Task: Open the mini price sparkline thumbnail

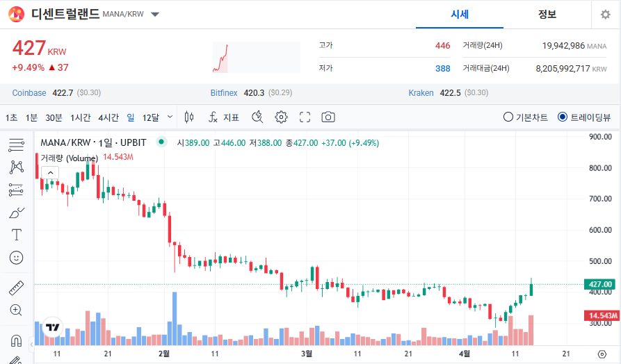Action: pyautogui.click(x=256, y=58)
